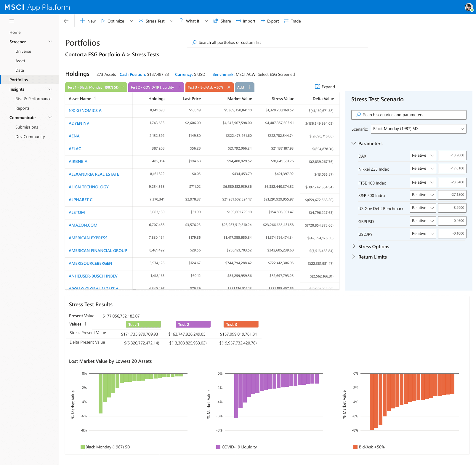Click the Expand holdings icon
Image resolution: width=476 pixels, height=465 pixels.
(318, 86)
